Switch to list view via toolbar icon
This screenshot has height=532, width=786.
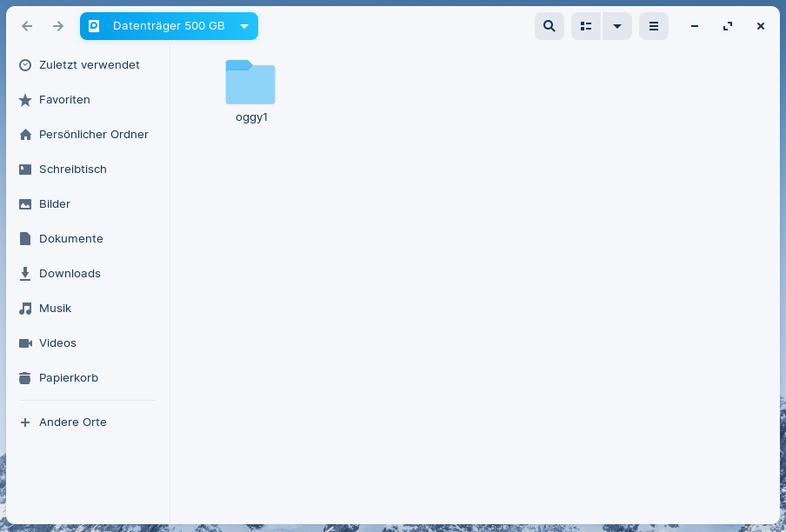pyautogui.click(x=586, y=26)
